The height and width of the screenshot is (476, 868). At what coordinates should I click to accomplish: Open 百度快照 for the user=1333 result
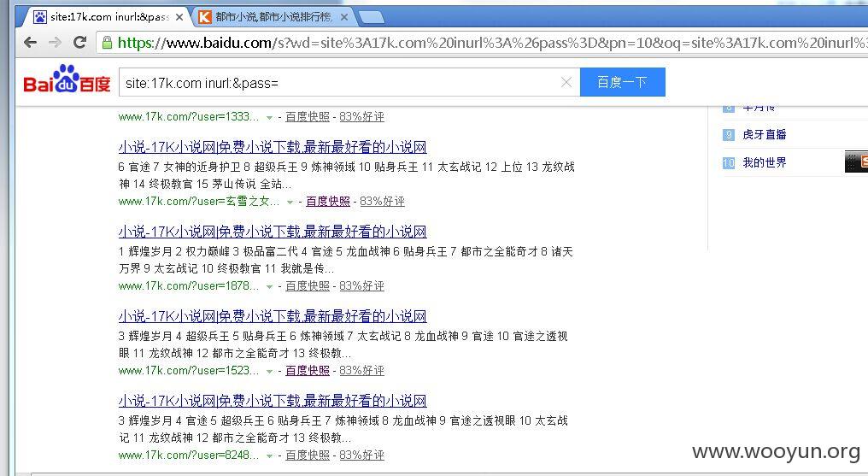click(308, 117)
